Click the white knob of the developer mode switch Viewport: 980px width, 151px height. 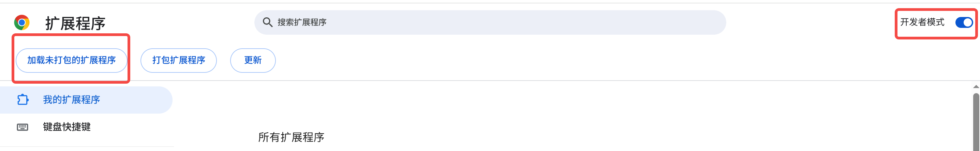coord(968,23)
